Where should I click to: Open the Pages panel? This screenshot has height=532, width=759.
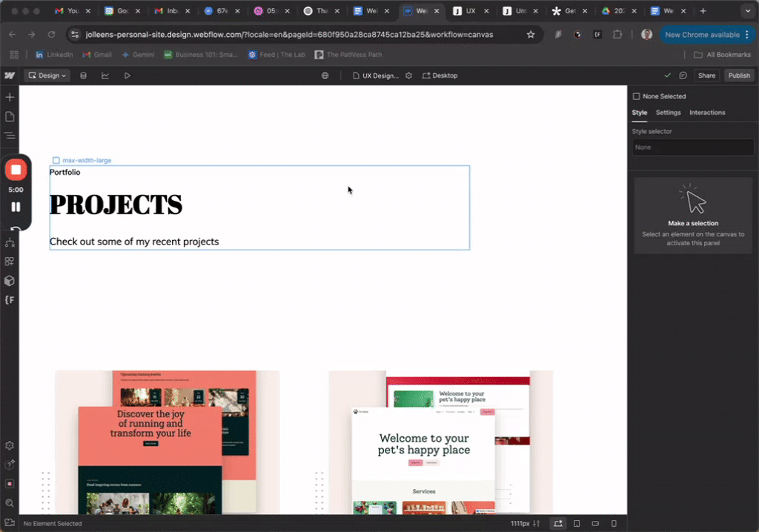click(x=10, y=116)
